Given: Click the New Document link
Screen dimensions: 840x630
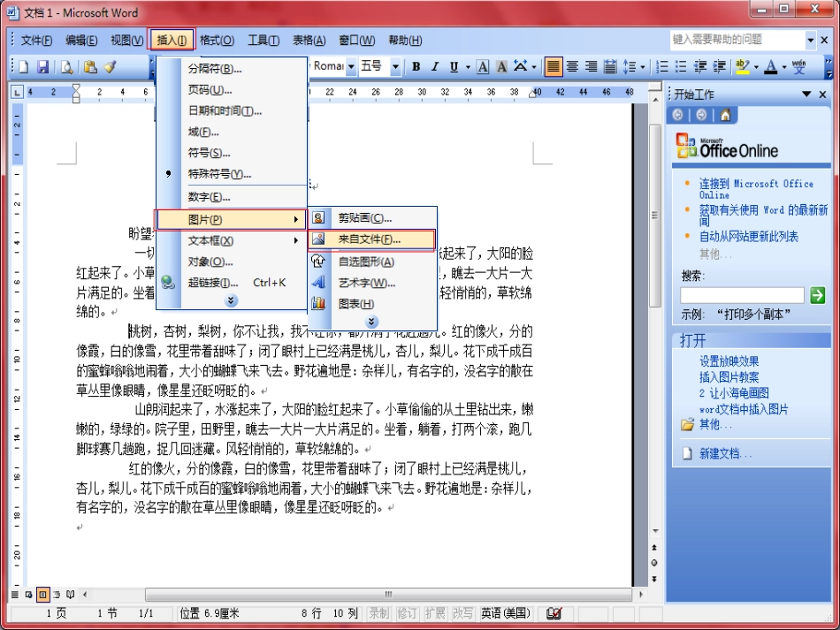Looking at the screenshot, I should click(x=725, y=454).
